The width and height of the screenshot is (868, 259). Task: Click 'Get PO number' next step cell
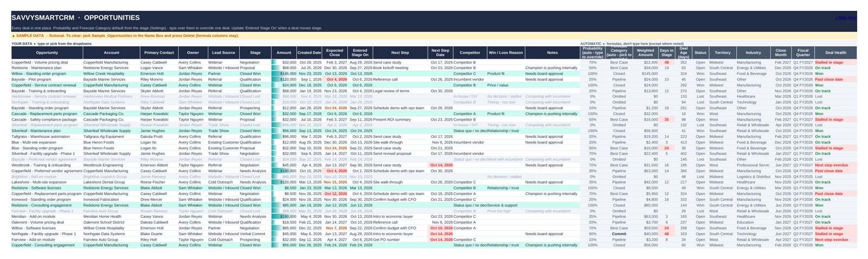coord(400,239)
